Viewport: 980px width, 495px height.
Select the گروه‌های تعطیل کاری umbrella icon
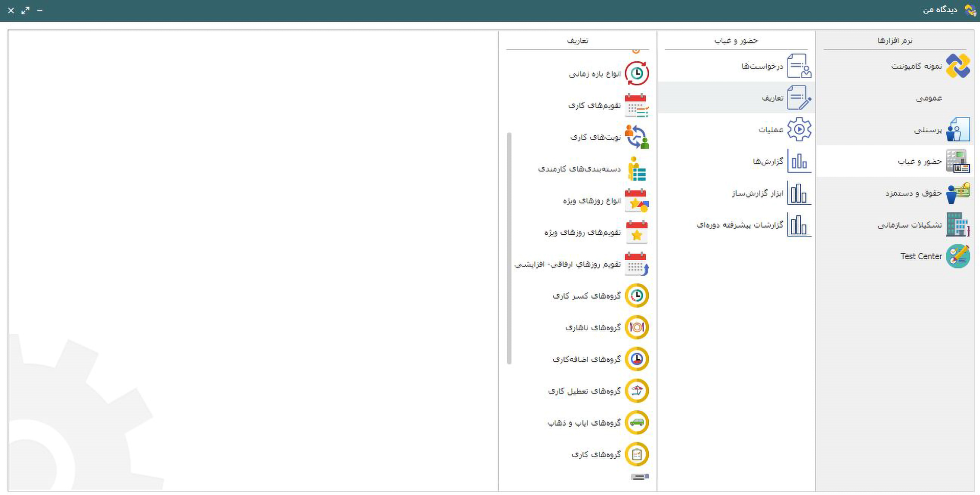tap(636, 391)
